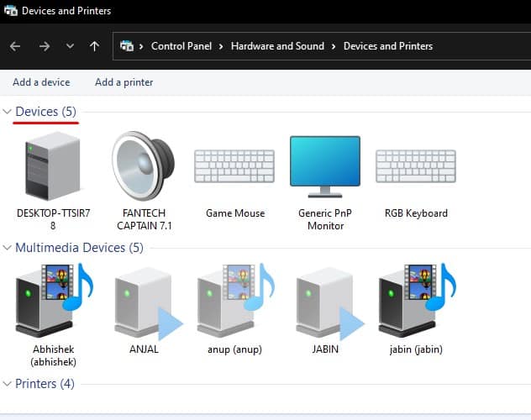
Task: Click the address bar location icon
Action: [127, 46]
